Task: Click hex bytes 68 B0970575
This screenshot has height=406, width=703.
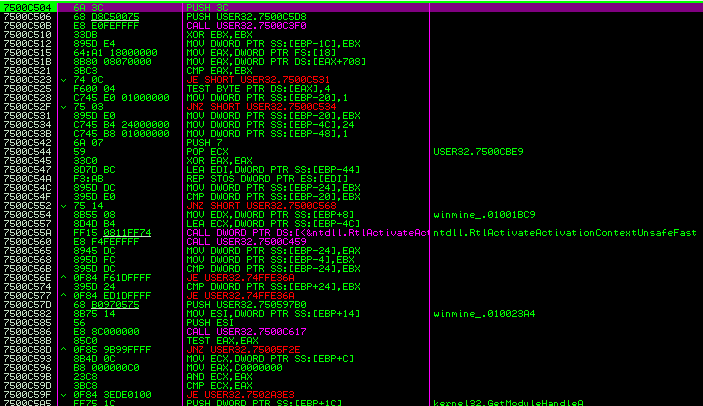Action: (106, 304)
